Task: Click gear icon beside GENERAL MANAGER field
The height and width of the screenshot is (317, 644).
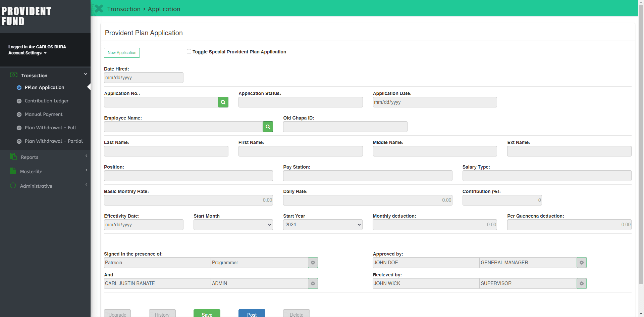Action: point(581,263)
